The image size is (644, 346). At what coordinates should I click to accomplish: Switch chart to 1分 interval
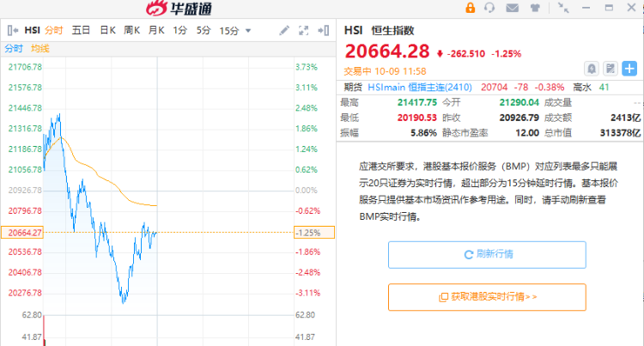[180, 30]
